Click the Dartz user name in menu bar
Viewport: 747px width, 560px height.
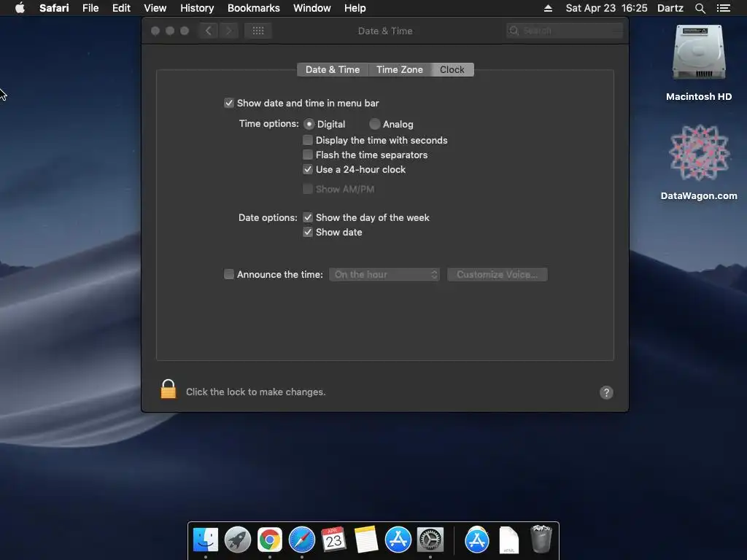tap(670, 8)
